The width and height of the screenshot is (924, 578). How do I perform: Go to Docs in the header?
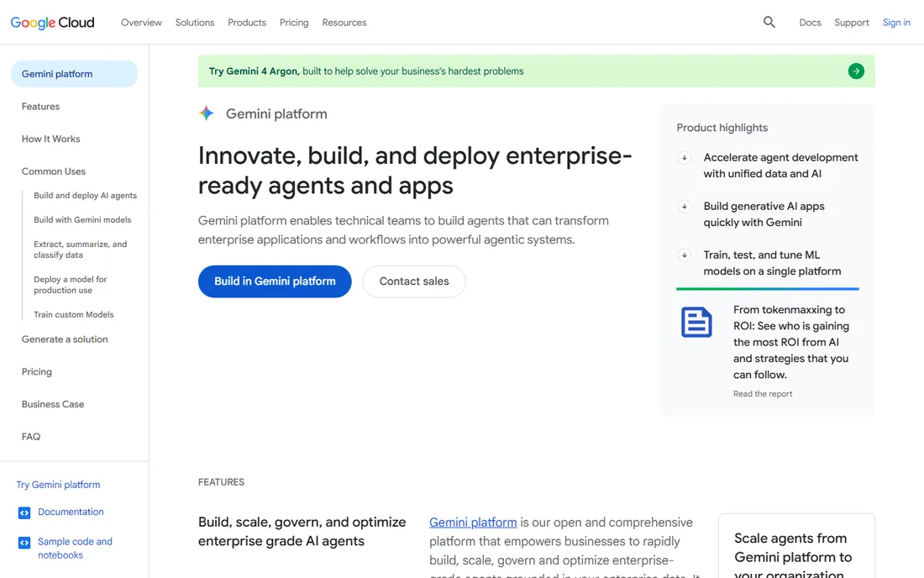[810, 23]
